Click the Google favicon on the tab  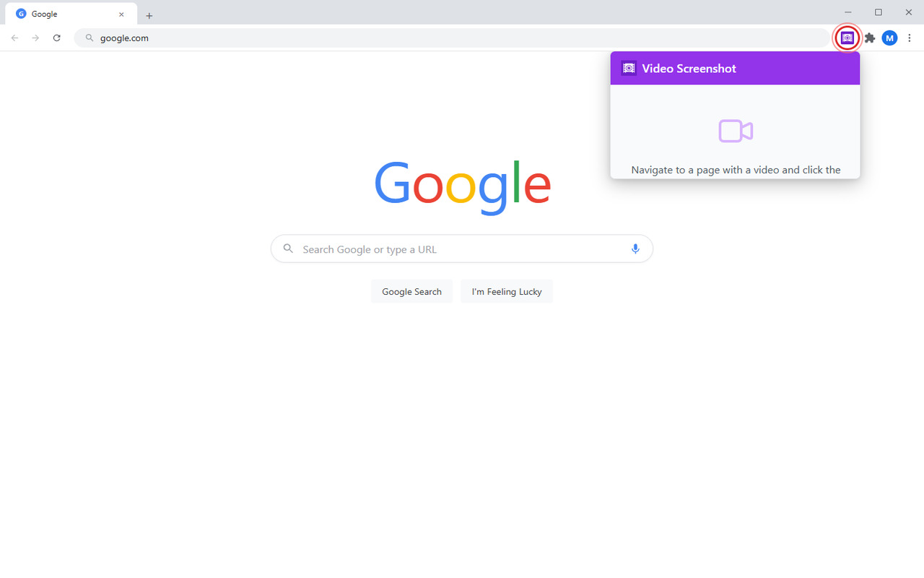(x=20, y=13)
